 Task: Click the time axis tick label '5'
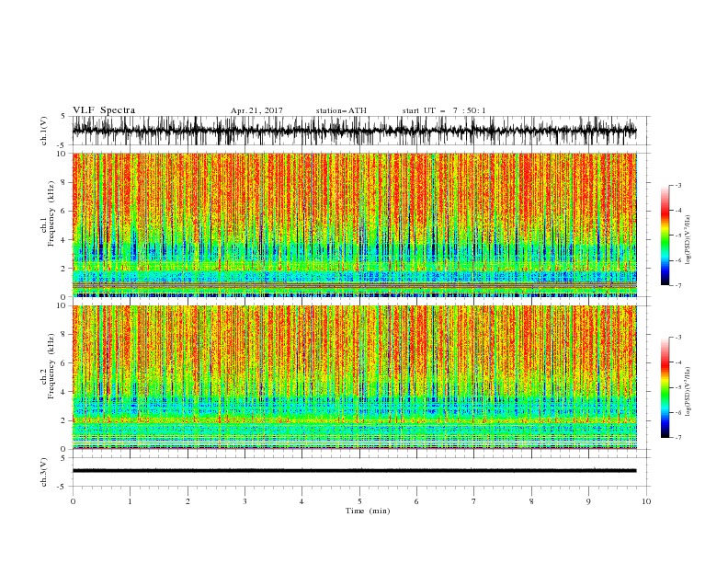point(359,501)
